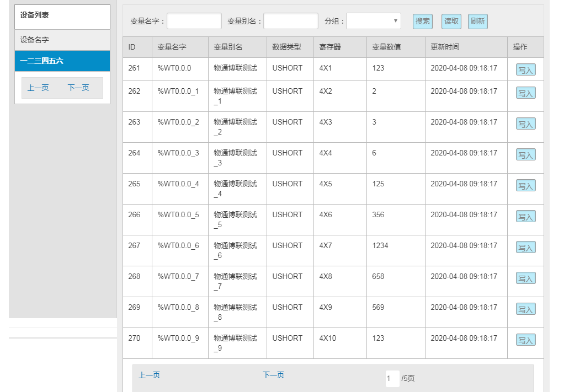Image resolution: width=569 pixels, height=392 pixels.
Task: Click the page number field before /5页
Action: 392,379
